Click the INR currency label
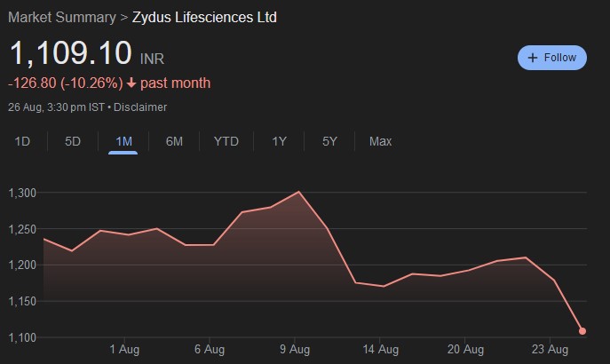The height and width of the screenshot is (364, 610). point(152,59)
